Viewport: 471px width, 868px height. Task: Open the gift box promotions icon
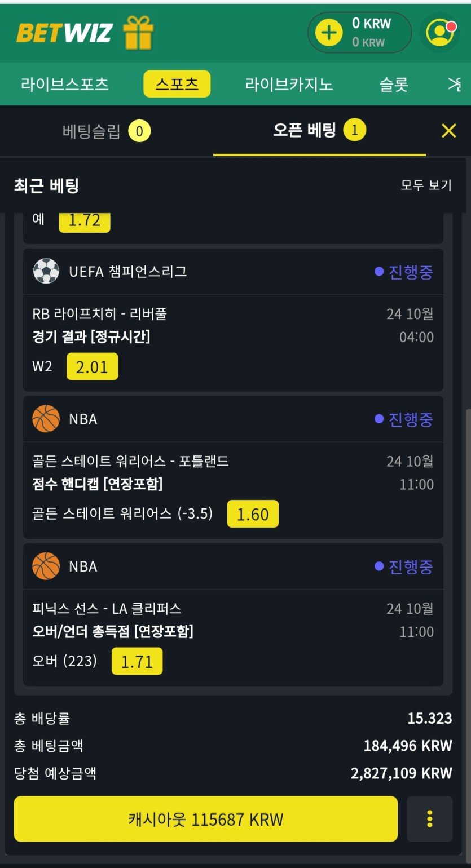[x=138, y=33]
